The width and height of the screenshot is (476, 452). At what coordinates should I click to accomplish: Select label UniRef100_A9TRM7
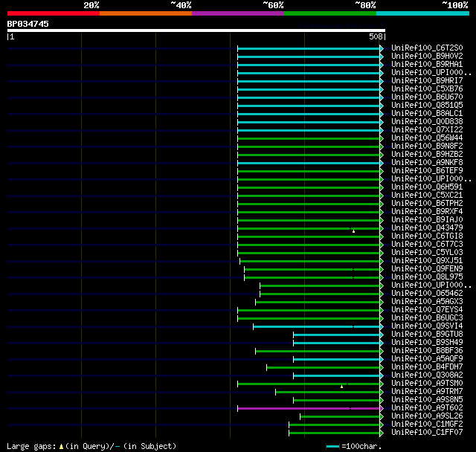427,392
